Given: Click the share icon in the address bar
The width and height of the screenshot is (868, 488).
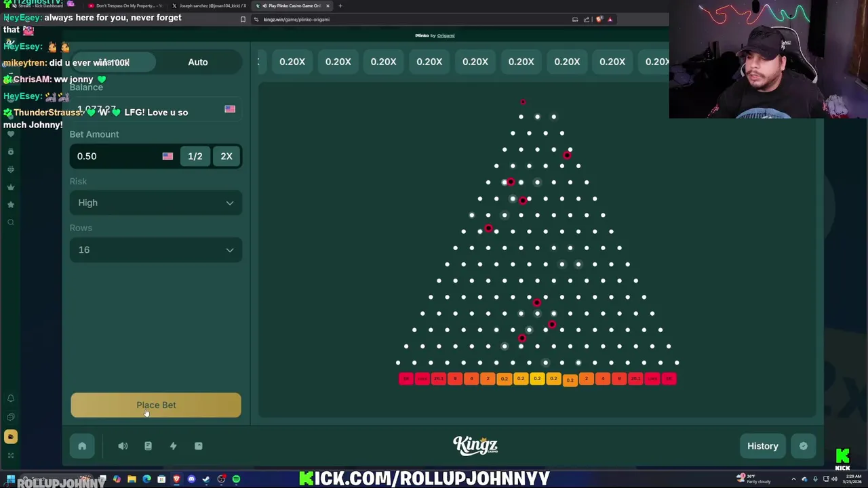Looking at the screenshot, I should (587, 19).
